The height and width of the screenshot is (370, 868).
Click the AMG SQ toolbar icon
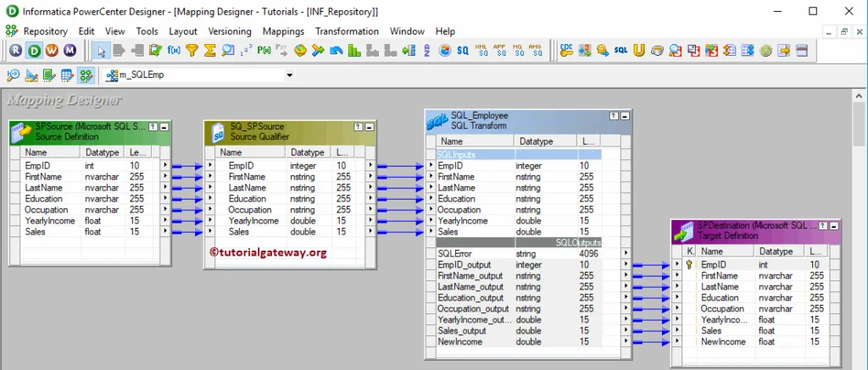coord(536,51)
